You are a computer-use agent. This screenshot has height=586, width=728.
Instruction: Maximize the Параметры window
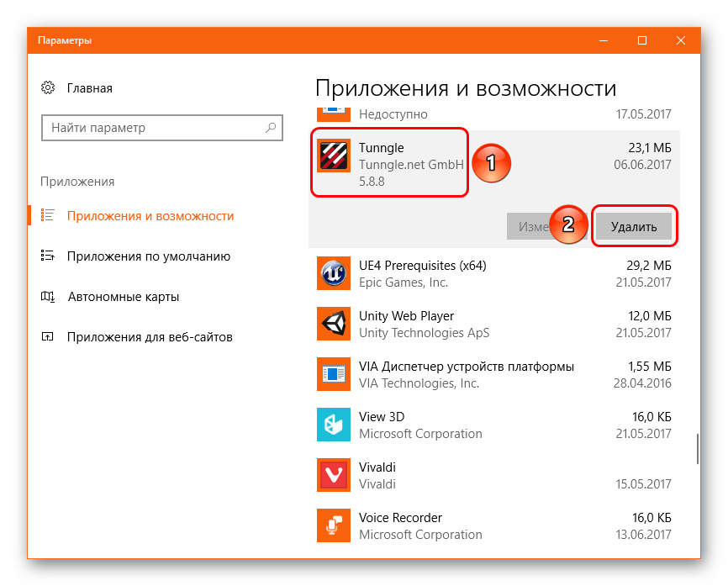tap(642, 40)
